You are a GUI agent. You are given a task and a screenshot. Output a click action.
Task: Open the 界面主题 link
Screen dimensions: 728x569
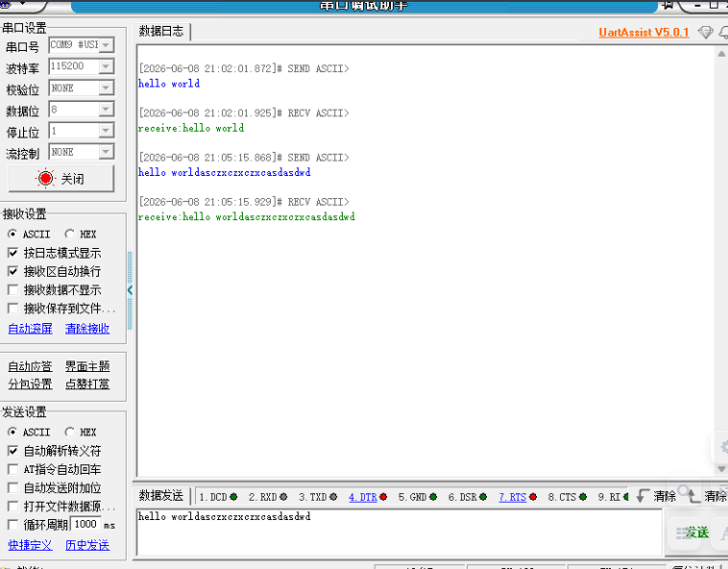click(x=87, y=366)
